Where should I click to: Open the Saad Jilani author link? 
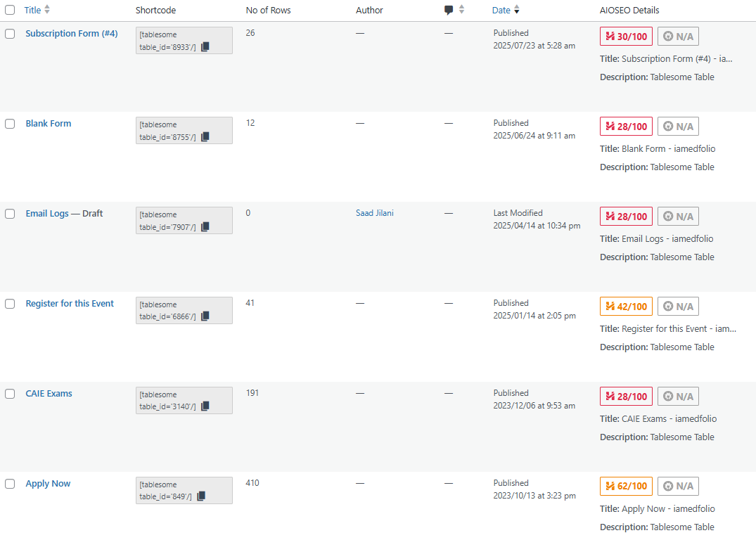tap(374, 213)
